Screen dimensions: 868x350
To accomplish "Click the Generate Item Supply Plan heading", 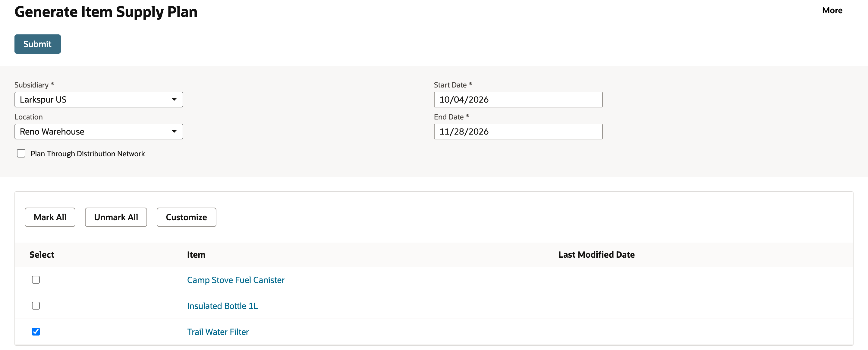I will pyautogui.click(x=106, y=12).
